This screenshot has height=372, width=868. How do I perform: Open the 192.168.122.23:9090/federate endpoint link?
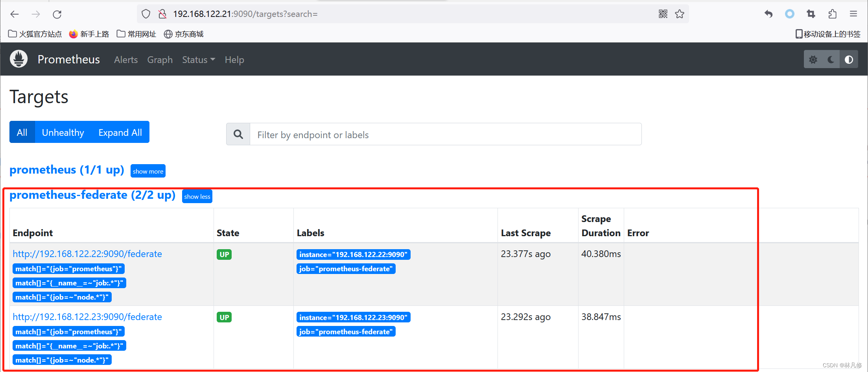(87, 317)
